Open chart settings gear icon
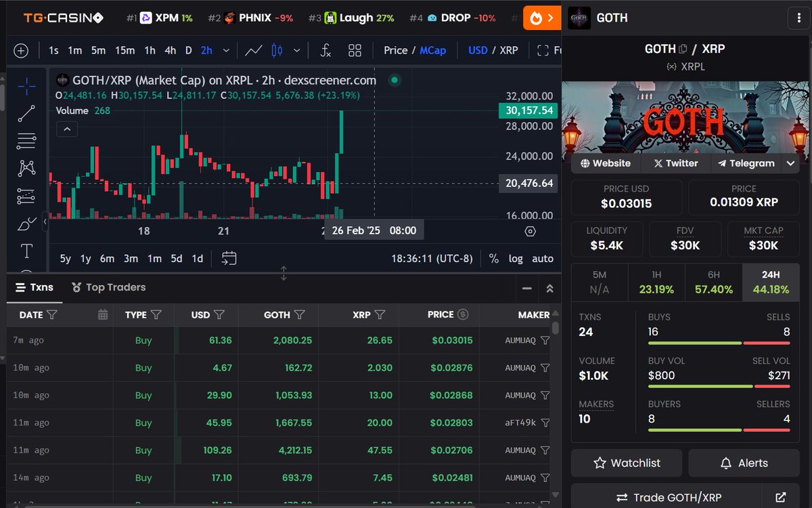The width and height of the screenshot is (812, 508). 531,231
